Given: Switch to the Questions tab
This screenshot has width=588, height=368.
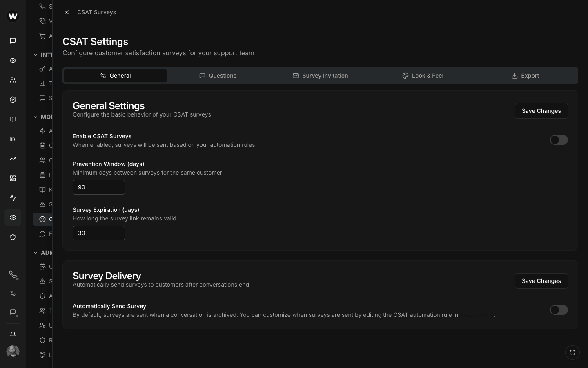Looking at the screenshot, I should click(x=218, y=76).
